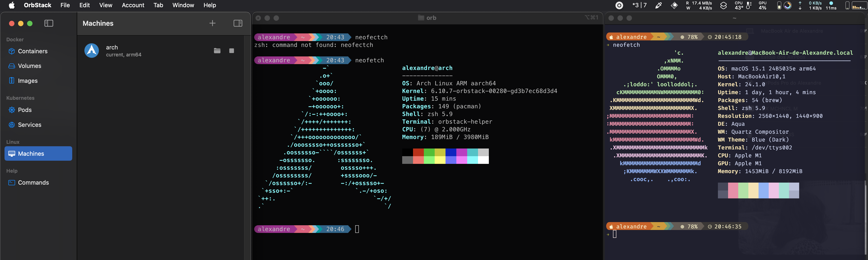
Task: Open the OrbStack app menu
Action: click(37, 5)
